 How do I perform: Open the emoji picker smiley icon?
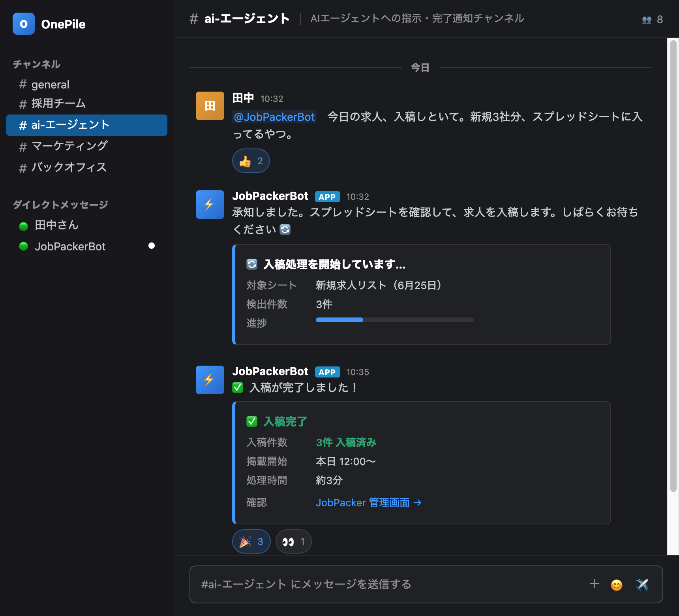pyautogui.click(x=617, y=585)
